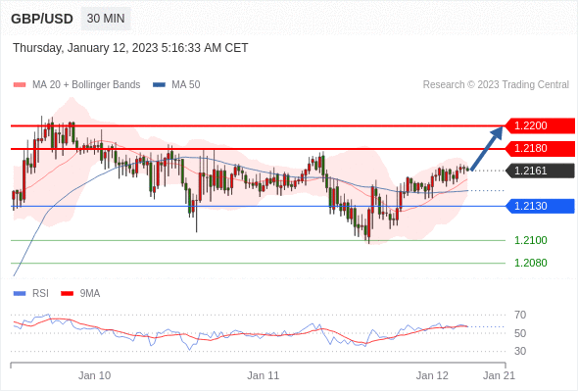This screenshot has height=392, width=578.
Task: Click the 1.2180 red resistance price tag
Action: [540, 148]
